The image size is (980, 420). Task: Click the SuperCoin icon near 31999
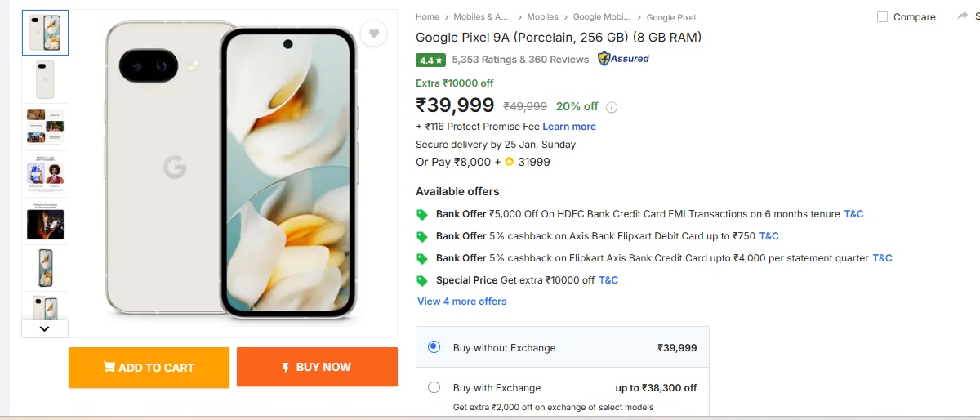[509, 162]
